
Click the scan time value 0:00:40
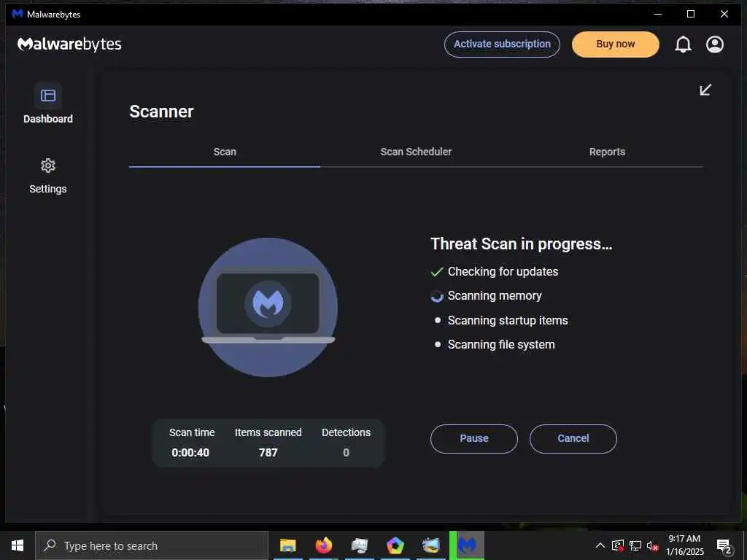[190, 452]
